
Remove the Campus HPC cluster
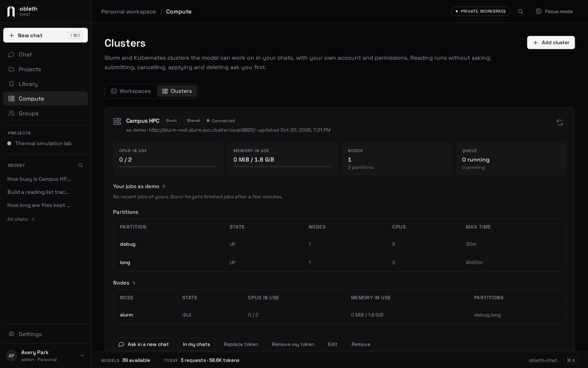(361, 344)
